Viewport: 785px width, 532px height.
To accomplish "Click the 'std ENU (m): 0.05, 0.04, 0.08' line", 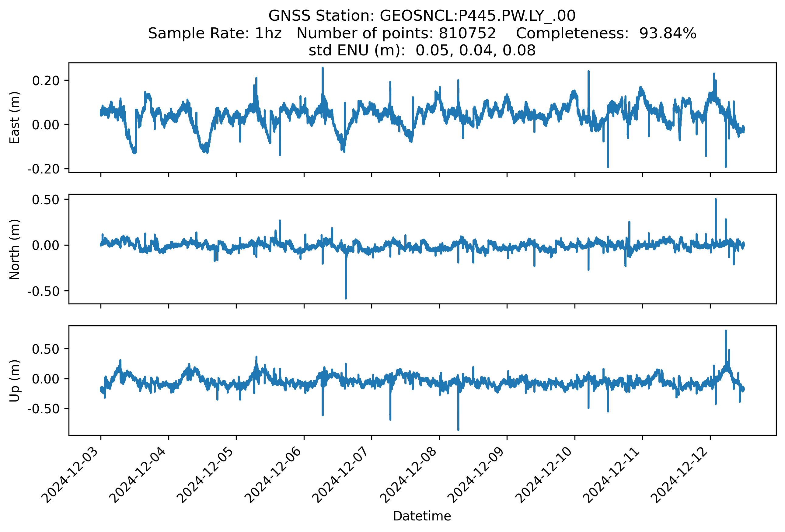I will [x=422, y=50].
